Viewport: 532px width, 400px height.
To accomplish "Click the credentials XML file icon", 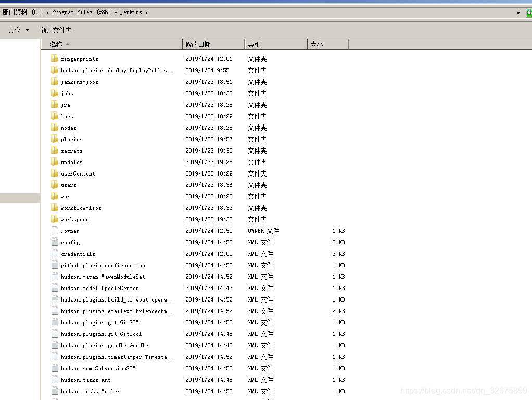I will (x=55, y=254).
